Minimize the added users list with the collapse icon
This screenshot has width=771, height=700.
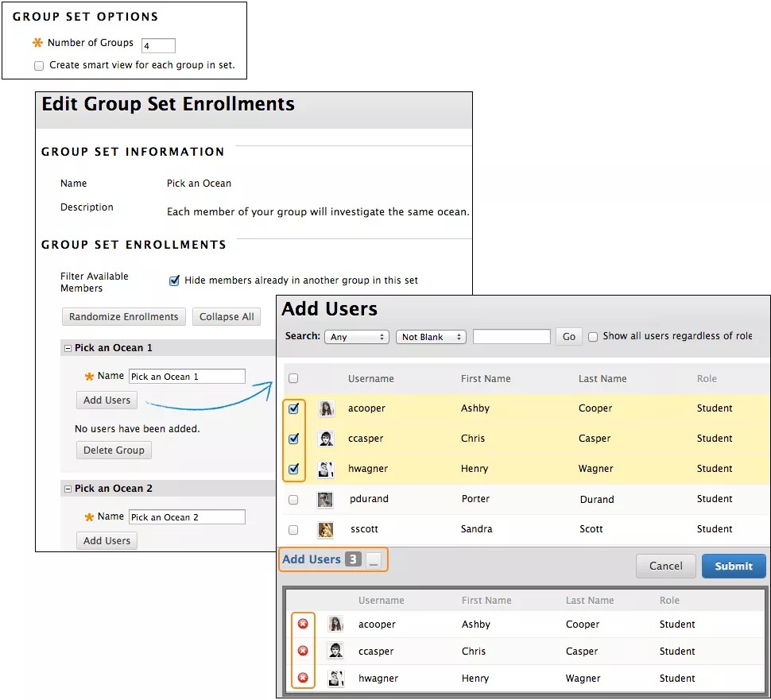[x=374, y=560]
